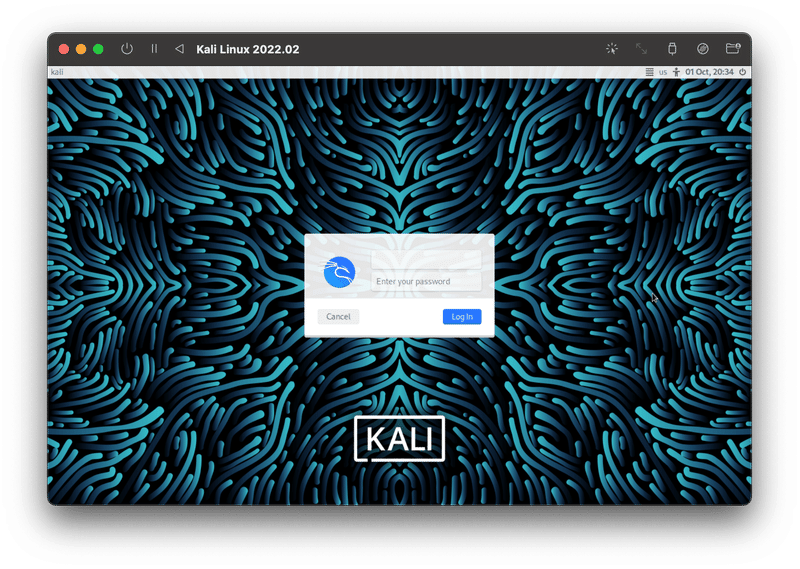Click the Log In button
Image resolution: width=800 pixels, height=569 pixels.
click(462, 316)
